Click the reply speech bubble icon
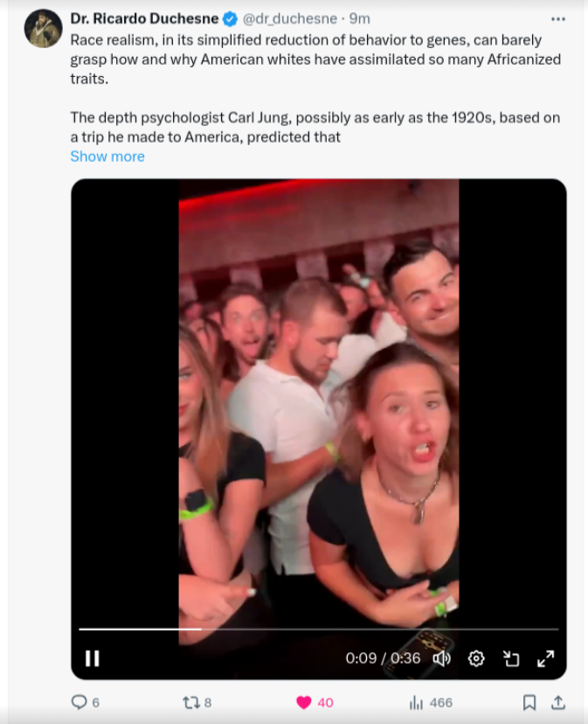 pyautogui.click(x=79, y=702)
